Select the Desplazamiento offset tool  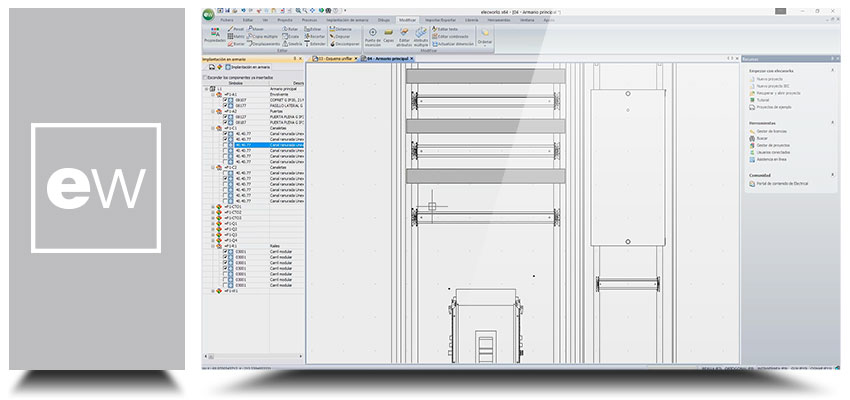coord(263,43)
